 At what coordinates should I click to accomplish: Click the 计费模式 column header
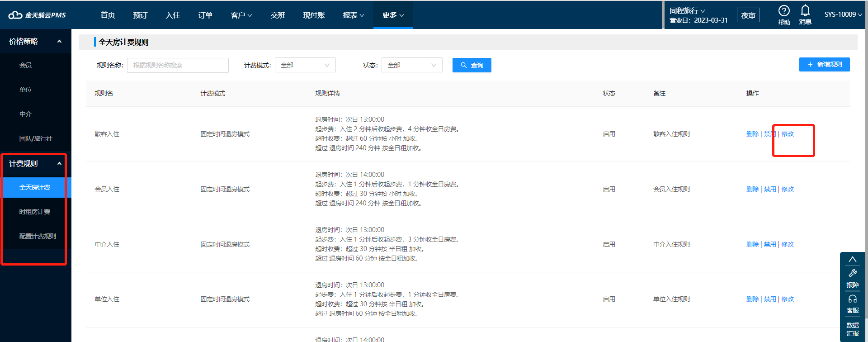point(212,93)
